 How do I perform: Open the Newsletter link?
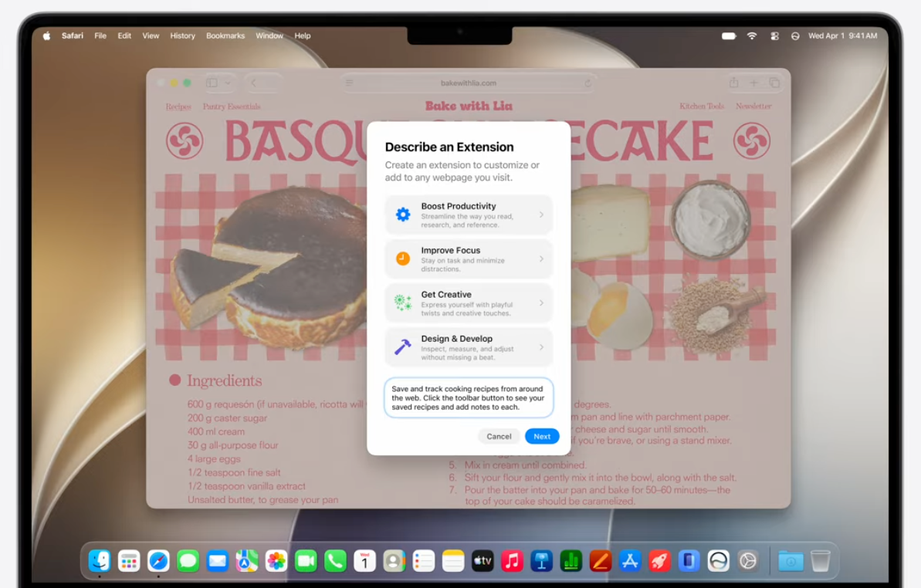[x=753, y=106]
